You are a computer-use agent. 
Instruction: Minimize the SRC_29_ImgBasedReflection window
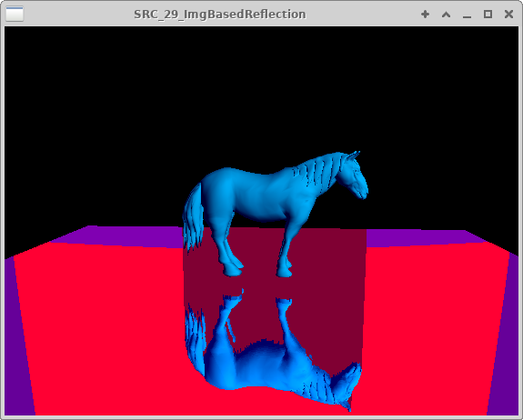point(467,15)
